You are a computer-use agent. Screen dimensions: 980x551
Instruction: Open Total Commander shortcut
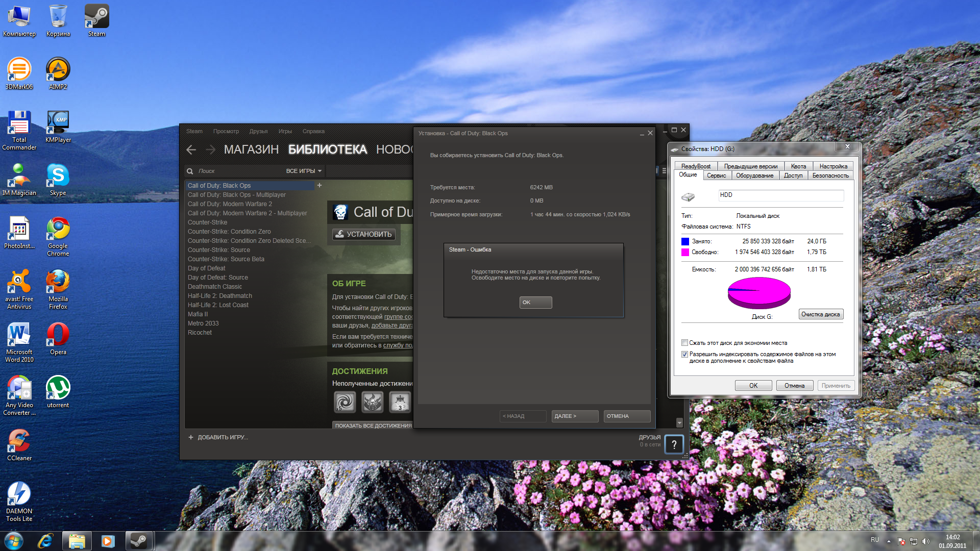(x=19, y=131)
